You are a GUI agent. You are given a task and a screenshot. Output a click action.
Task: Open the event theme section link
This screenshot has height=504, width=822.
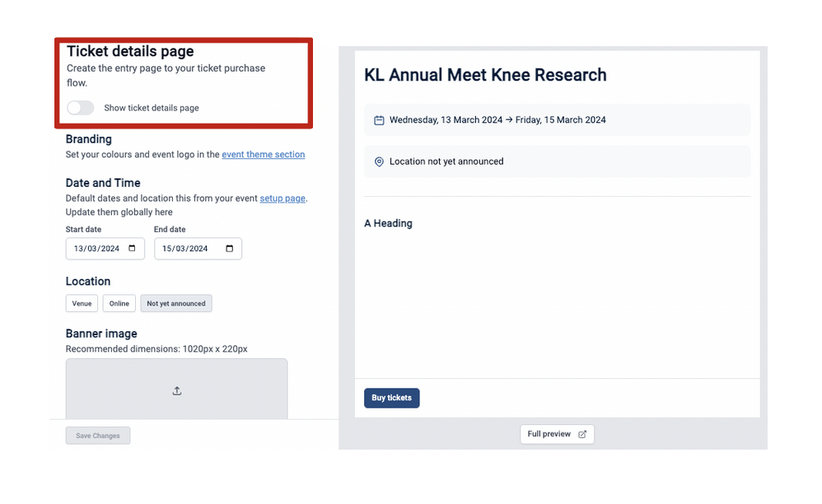pyautogui.click(x=263, y=154)
